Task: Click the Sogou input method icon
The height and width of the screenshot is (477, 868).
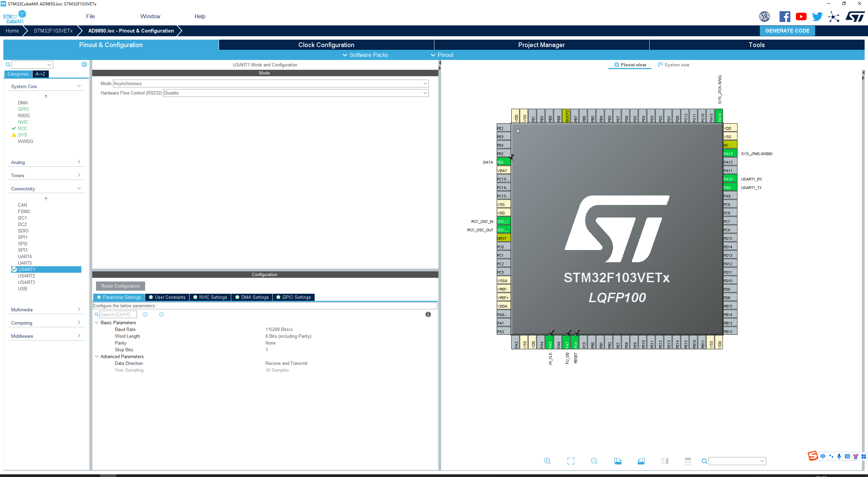Action: point(813,456)
